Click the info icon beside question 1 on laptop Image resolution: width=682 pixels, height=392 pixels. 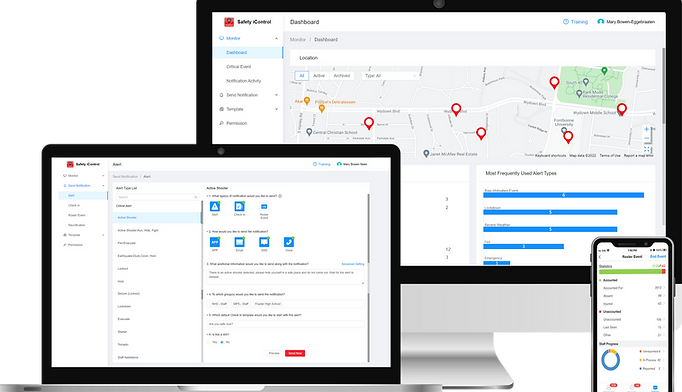tap(280, 196)
